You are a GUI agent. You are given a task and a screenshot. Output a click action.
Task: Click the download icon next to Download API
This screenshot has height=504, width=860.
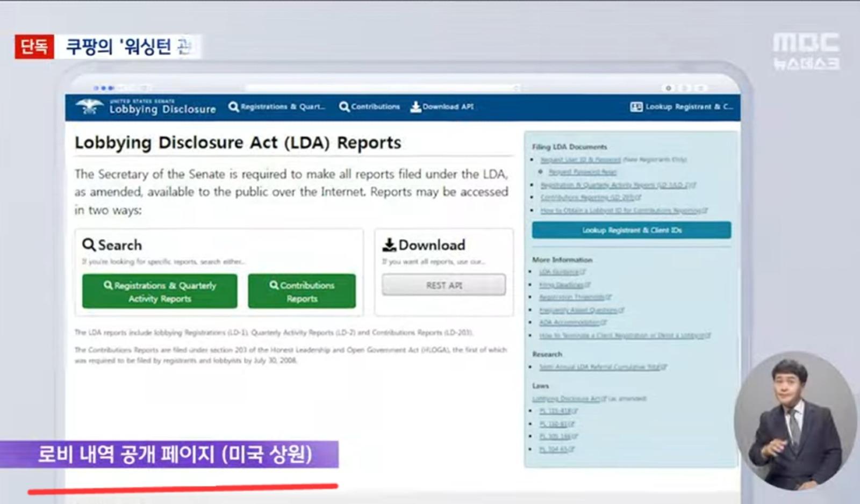click(414, 106)
